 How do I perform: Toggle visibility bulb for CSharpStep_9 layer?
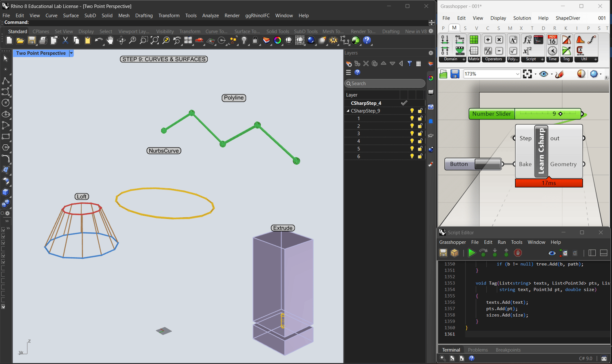coord(412,111)
